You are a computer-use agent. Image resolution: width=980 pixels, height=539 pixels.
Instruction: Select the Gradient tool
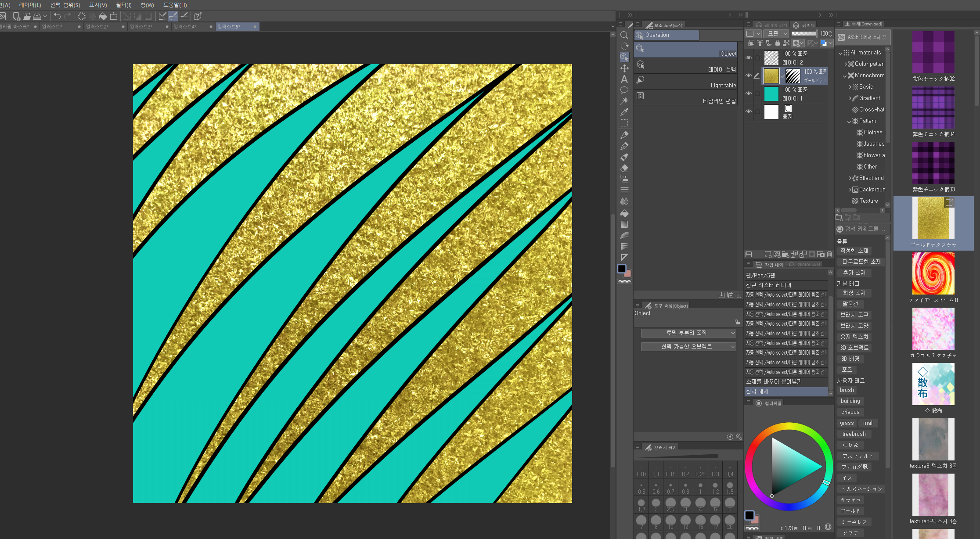click(x=624, y=224)
